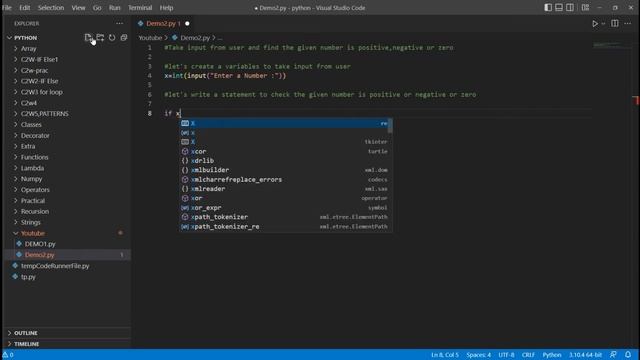Click the file icon next to tp.py
The image size is (640, 360).
click(15, 276)
